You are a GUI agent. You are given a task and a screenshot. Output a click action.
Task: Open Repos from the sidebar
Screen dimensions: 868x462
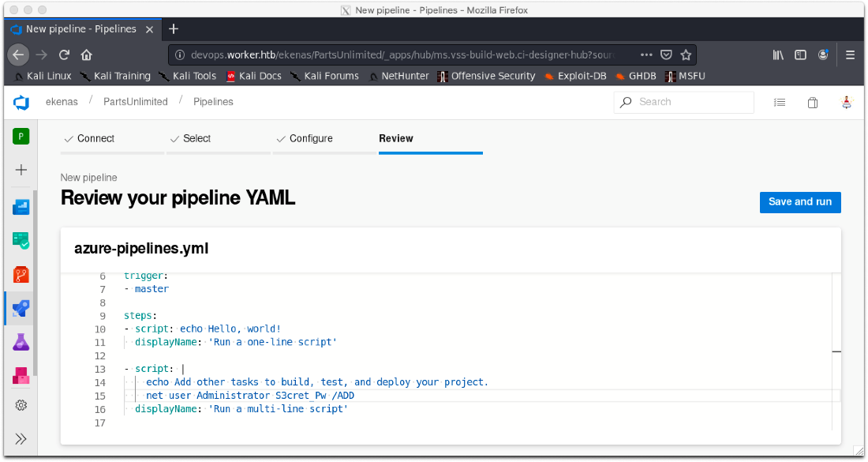click(x=21, y=275)
